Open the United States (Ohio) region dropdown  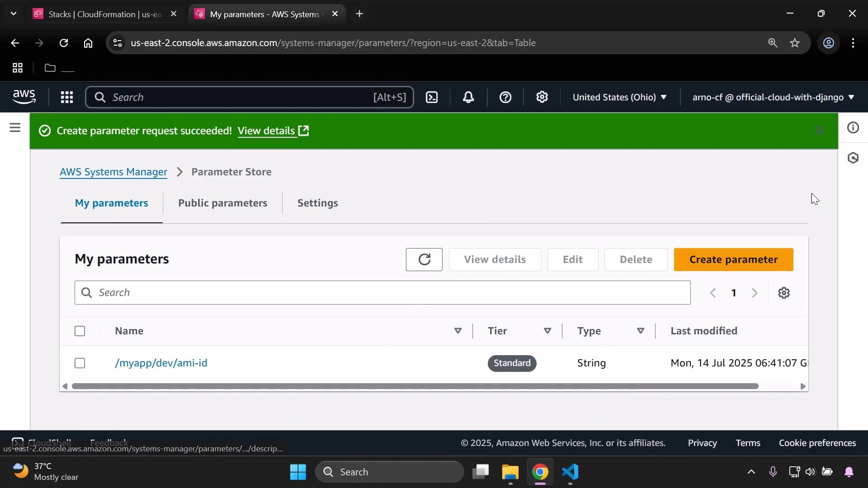pyautogui.click(x=619, y=97)
